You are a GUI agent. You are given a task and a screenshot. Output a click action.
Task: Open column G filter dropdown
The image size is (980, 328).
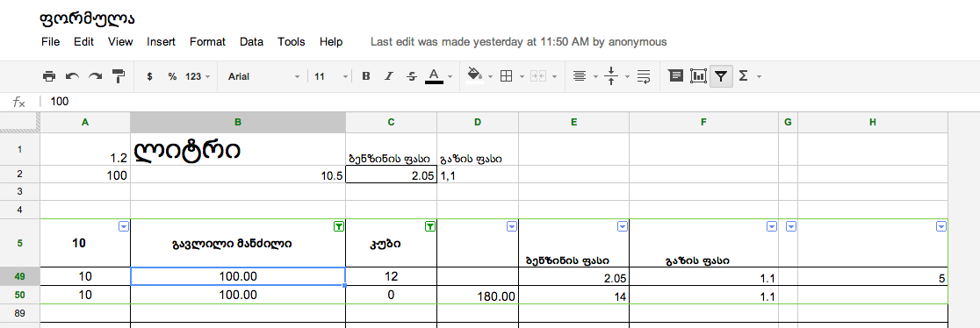790,227
